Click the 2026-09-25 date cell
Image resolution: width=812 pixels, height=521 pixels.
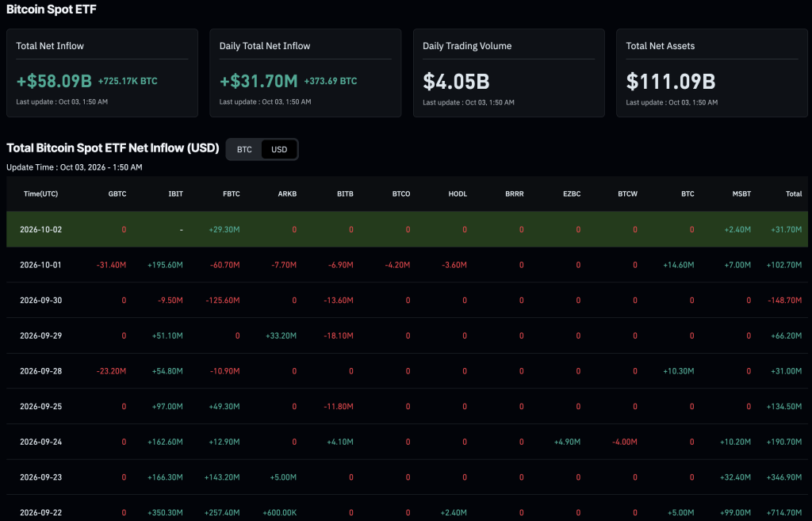(41, 407)
